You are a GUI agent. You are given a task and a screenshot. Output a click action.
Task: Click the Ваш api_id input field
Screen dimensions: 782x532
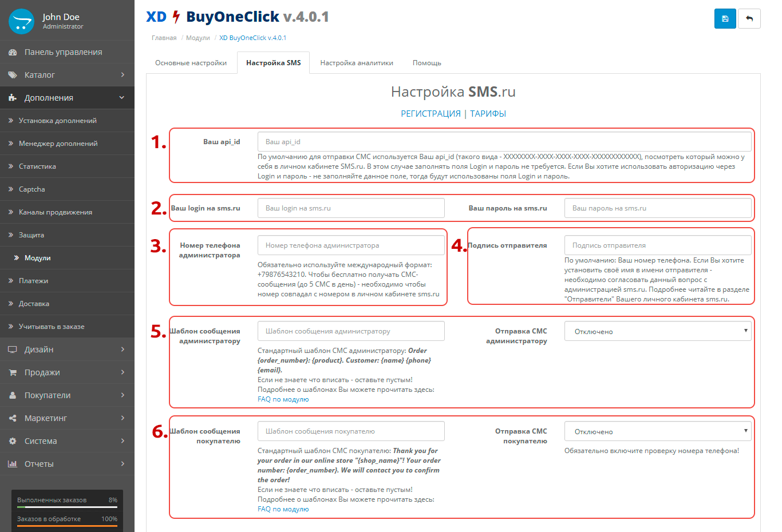point(504,141)
